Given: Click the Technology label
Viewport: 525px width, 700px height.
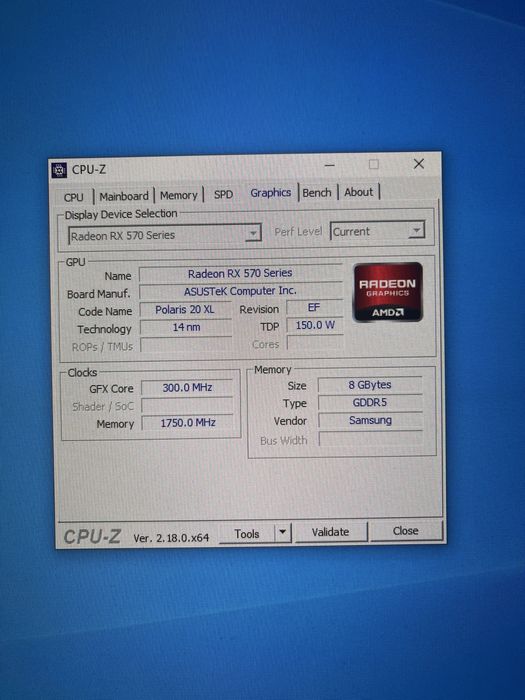Looking at the screenshot, I should 104,329.
